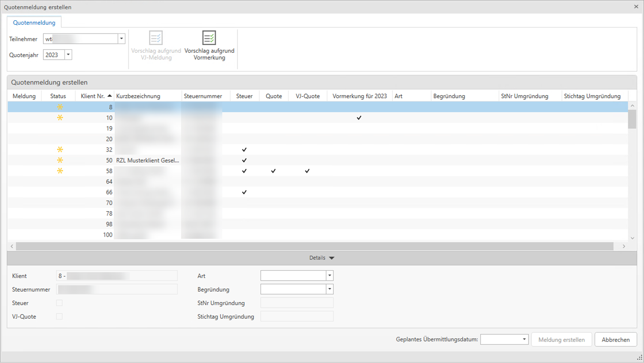The image size is (644, 363).
Task: Click the resize grip at window corner
Action: tap(639, 358)
